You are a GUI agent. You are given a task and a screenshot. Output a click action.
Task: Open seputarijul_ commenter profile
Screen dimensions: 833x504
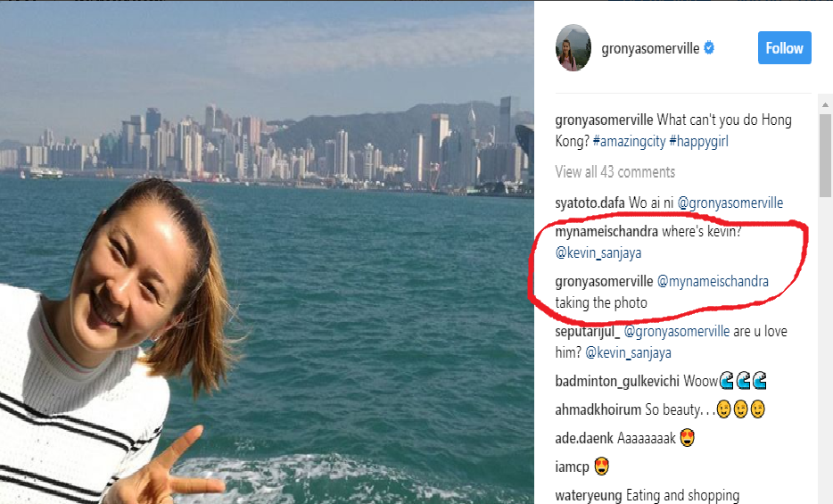(588, 332)
